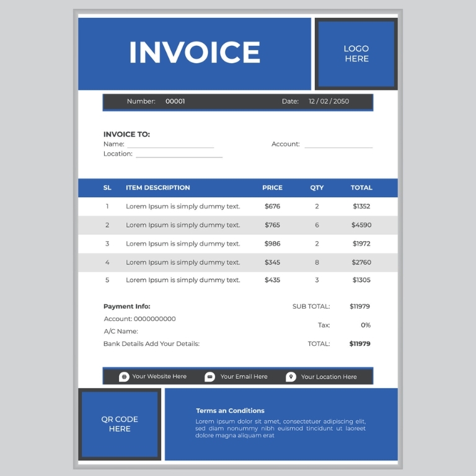Click the Name input line
This screenshot has width=476, height=476.
coord(170,145)
